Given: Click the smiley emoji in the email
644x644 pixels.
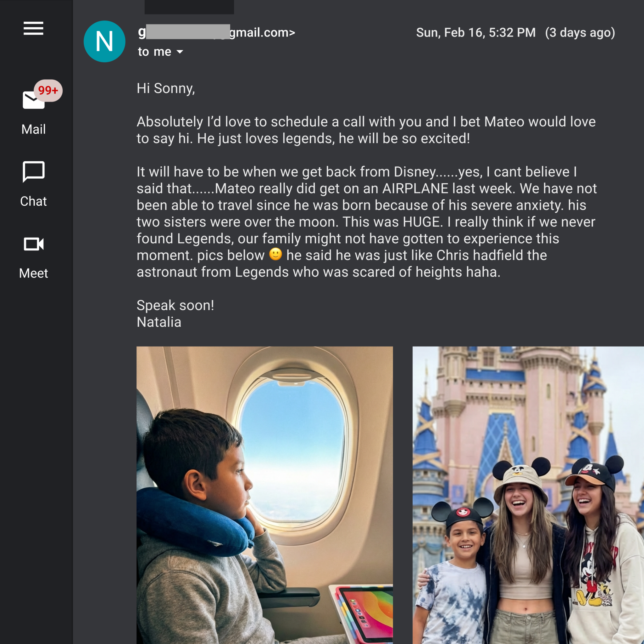Looking at the screenshot, I should 275,254.
